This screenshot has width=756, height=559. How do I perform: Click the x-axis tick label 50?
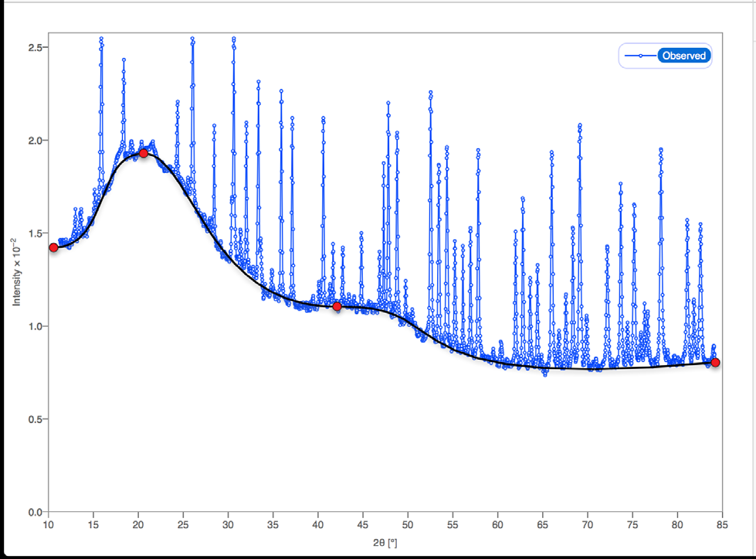pos(408,527)
